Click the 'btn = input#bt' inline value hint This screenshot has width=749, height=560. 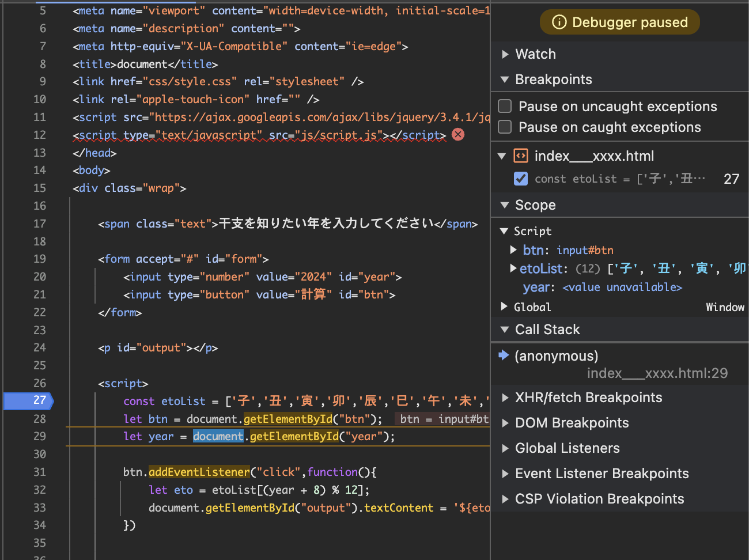(444, 419)
